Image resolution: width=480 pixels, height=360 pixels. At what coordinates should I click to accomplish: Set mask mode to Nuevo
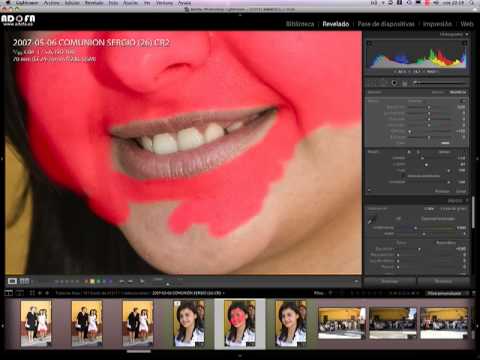point(438,92)
